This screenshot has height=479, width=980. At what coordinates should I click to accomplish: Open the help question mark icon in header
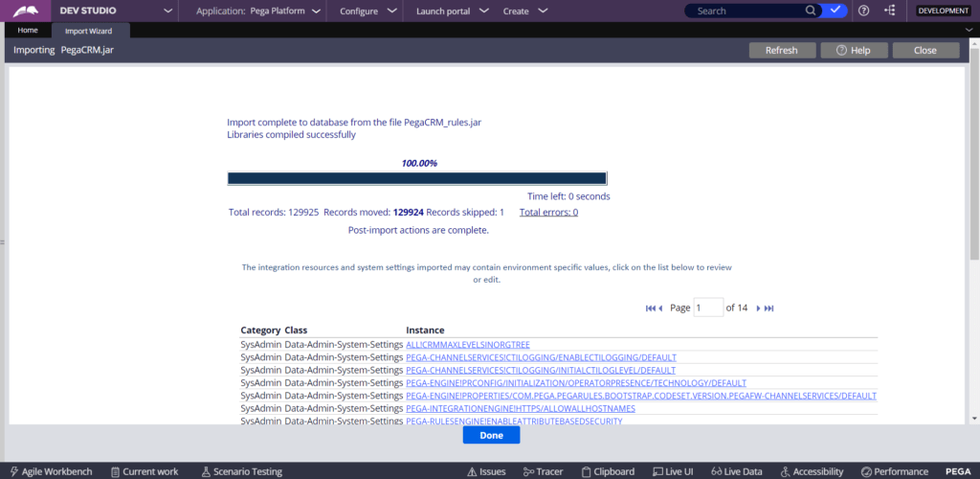pyautogui.click(x=864, y=11)
